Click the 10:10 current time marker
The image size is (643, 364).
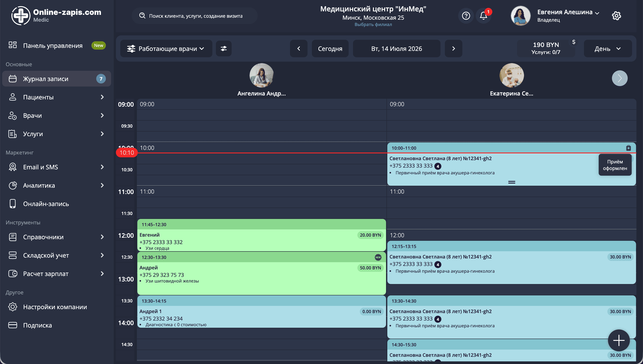click(127, 153)
